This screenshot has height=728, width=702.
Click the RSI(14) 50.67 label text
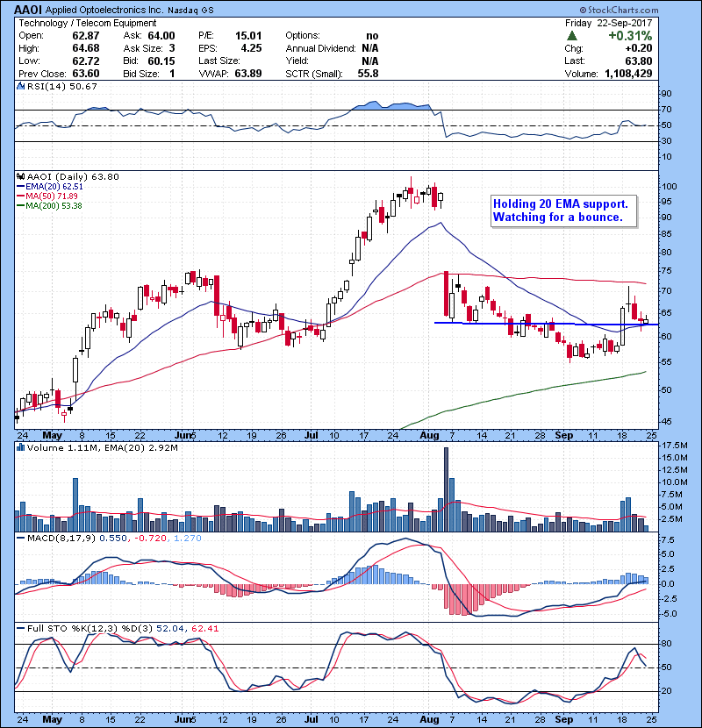[x=61, y=86]
